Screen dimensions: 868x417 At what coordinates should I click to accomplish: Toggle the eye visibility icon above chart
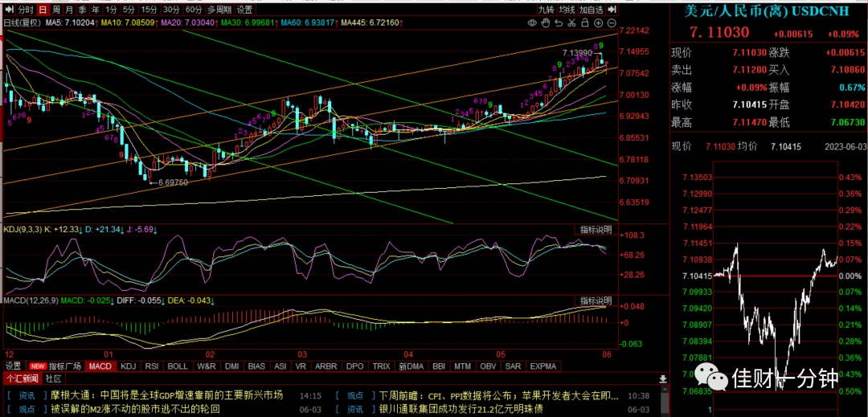(532, 23)
